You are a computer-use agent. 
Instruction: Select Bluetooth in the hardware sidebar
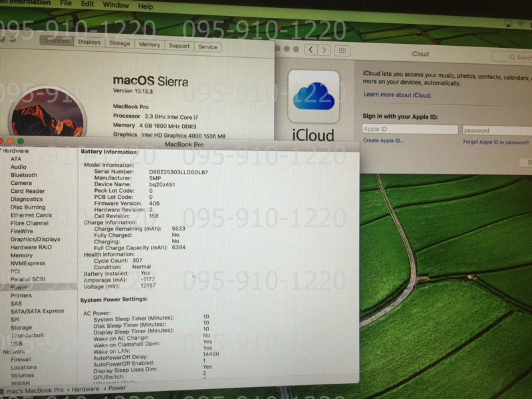click(x=24, y=175)
